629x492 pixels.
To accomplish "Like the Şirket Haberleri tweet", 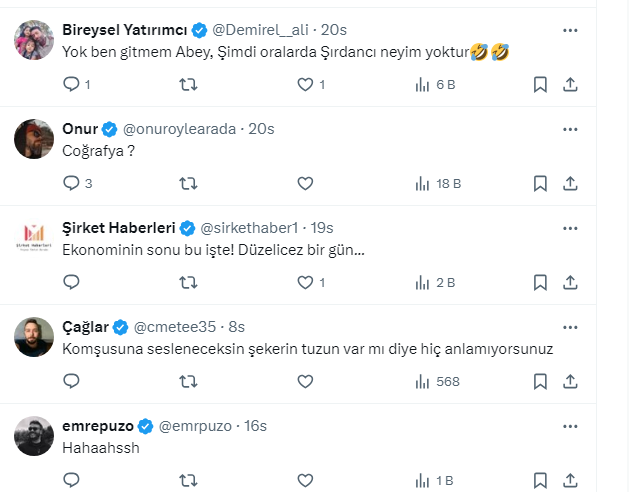I will pyautogui.click(x=306, y=282).
